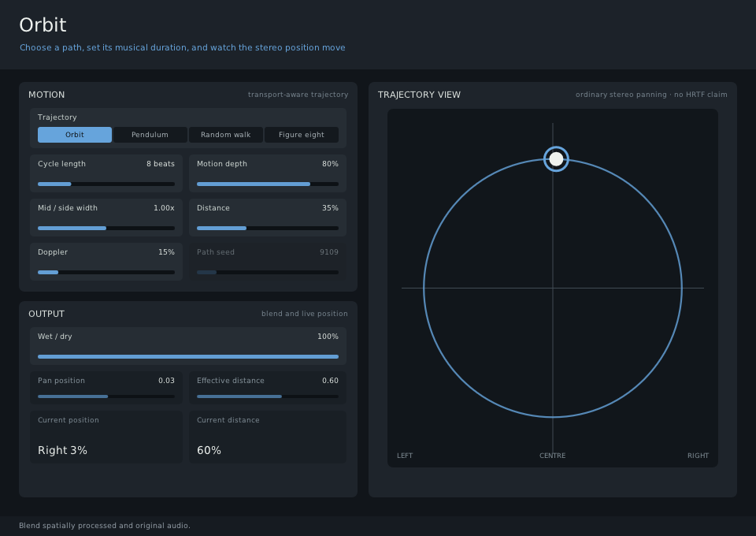The height and width of the screenshot is (536, 756).
Task: Click the TRAJECTORY VIEW heading
Action: (419, 95)
